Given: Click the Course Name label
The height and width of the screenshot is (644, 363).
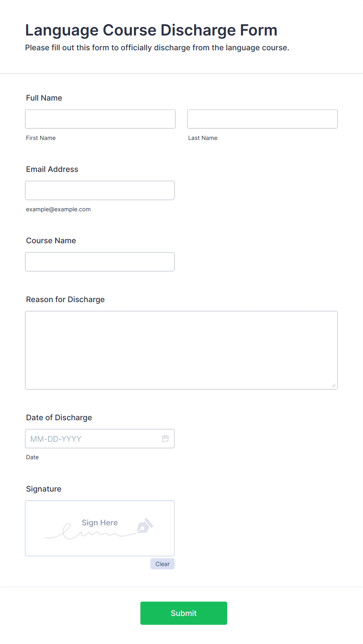Looking at the screenshot, I should tap(51, 241).
